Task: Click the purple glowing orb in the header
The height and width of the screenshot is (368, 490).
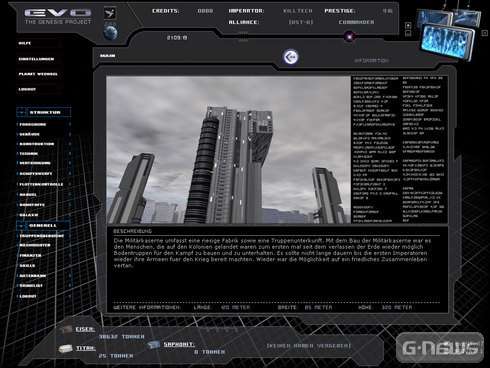Action: [350, 37]
